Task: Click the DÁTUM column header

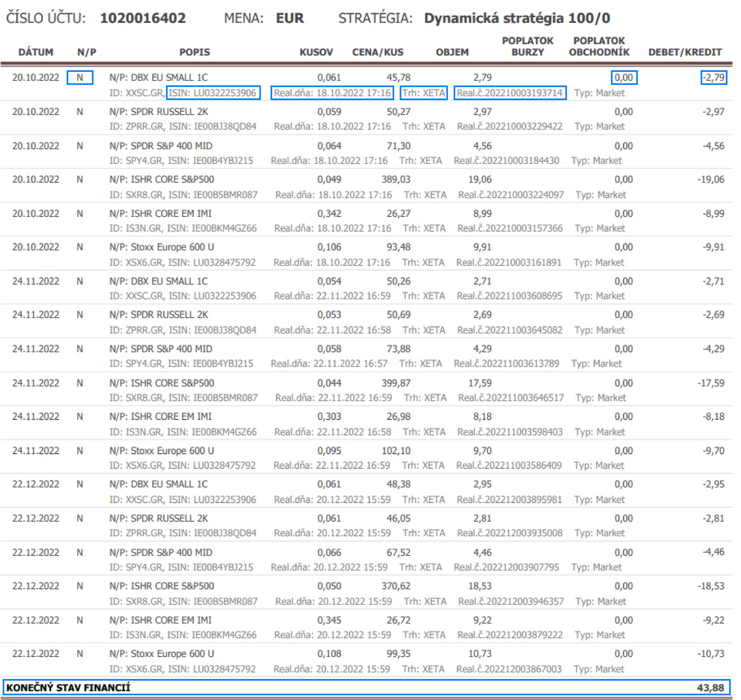Action: 36,52
